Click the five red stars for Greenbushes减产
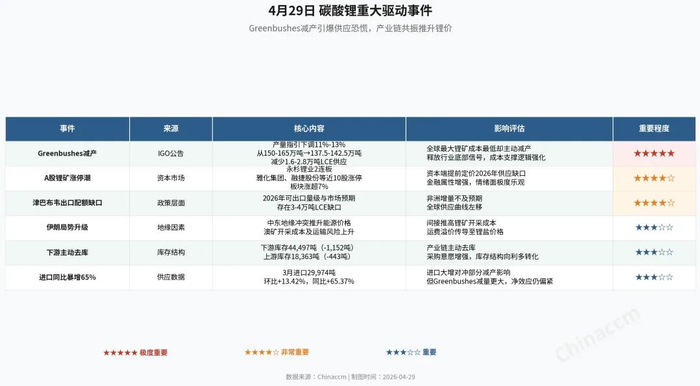700x386 pixels. point(654,154)
